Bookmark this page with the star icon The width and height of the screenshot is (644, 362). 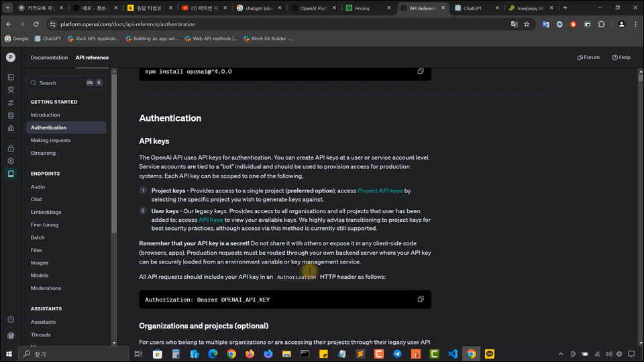527,24
